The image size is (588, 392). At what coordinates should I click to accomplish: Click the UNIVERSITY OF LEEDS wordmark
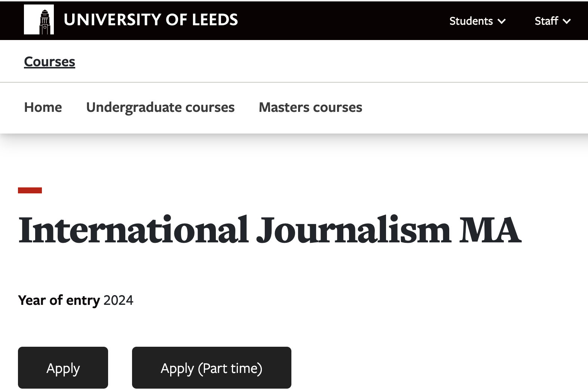[151, 20]
